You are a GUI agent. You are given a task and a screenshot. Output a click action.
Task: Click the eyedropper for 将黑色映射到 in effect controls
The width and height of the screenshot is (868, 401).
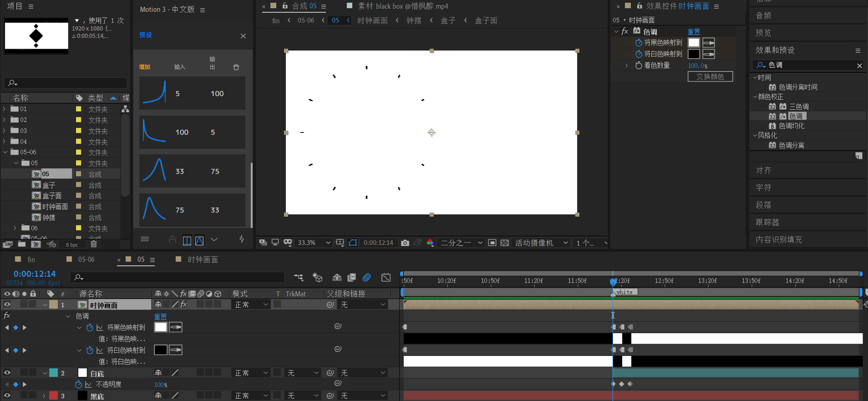click(x=709, y=43)
